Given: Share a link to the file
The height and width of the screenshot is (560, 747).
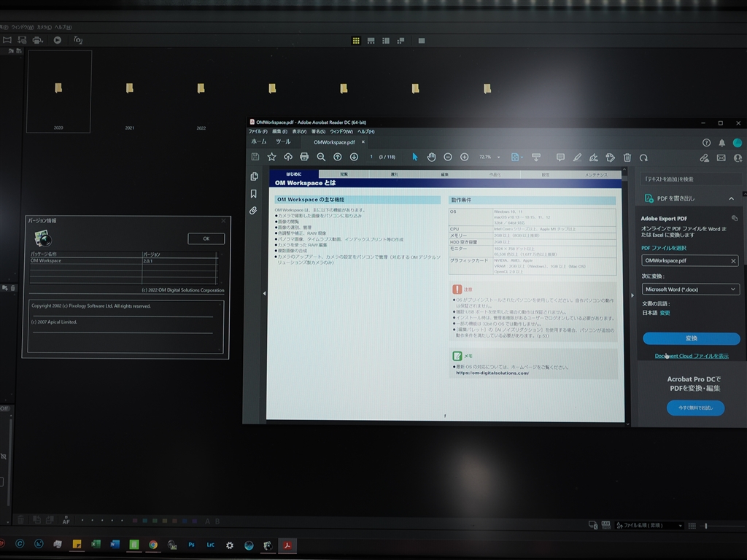Looking at the screenshot, I should coord(704,157).
